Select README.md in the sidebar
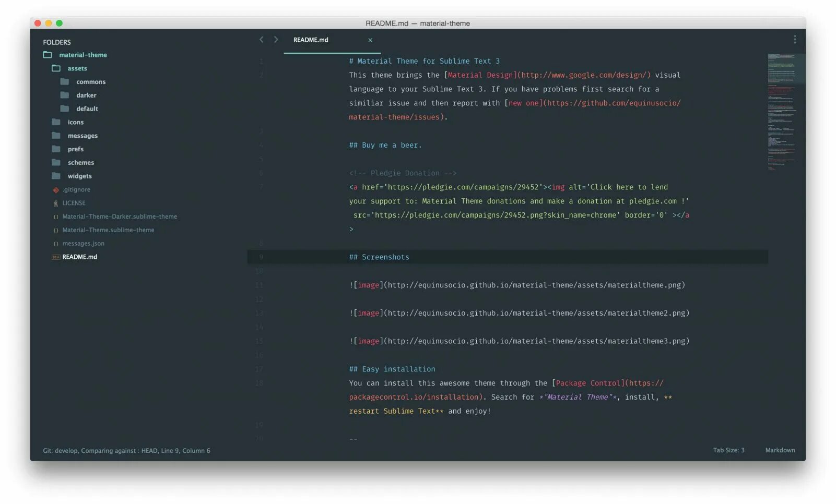This screenshot has height=504, width=836. [80, 257]
